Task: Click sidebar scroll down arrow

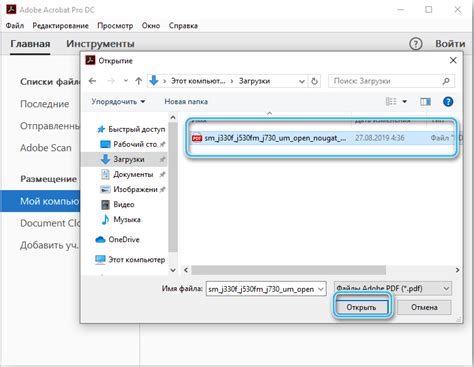Action: [173, 270]
